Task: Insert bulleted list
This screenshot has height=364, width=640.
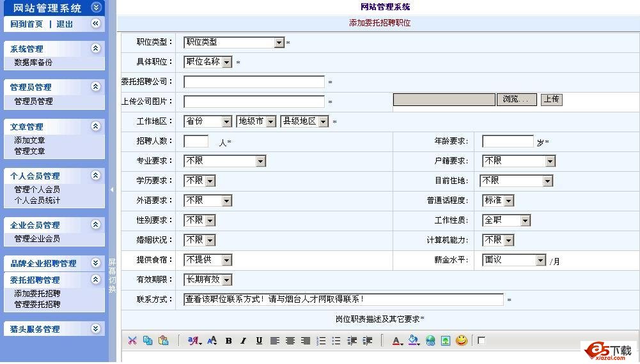Action: coord(336,341)
